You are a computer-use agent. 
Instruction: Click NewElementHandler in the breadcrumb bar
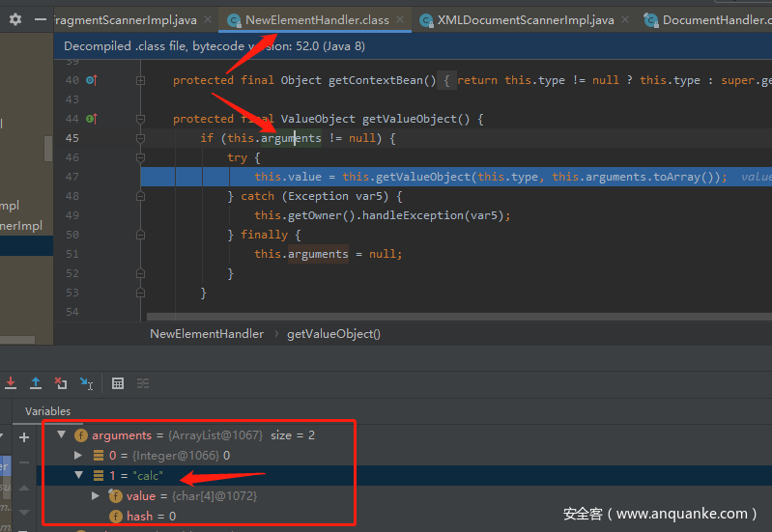click(207, 333)
